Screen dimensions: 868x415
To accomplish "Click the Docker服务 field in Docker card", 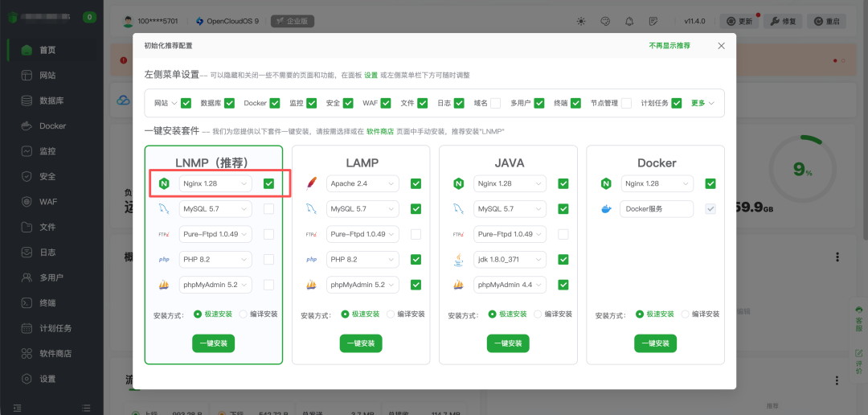I will click(x=657, y=209).
